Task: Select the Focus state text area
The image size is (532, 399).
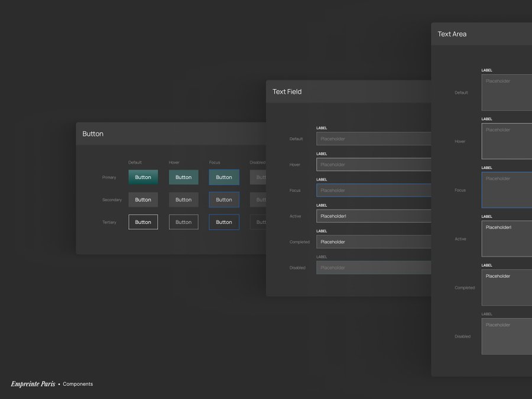Action: [507, 190]
